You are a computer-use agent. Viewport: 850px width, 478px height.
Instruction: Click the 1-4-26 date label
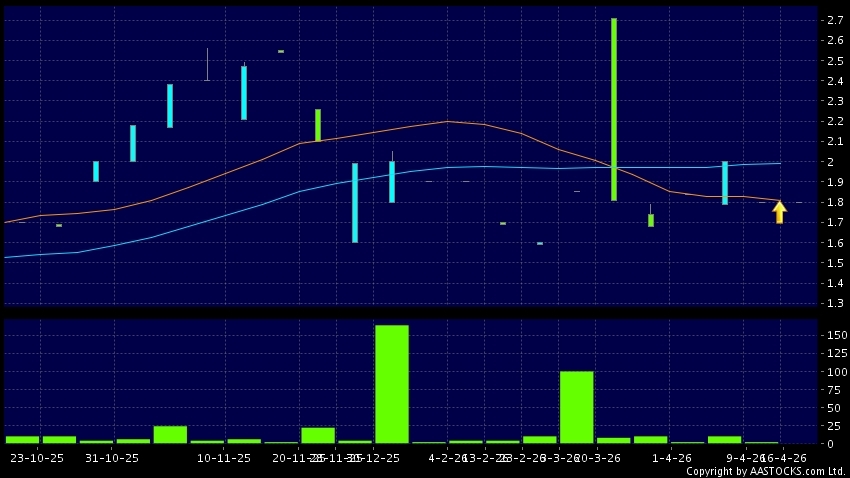coord(672,458)
